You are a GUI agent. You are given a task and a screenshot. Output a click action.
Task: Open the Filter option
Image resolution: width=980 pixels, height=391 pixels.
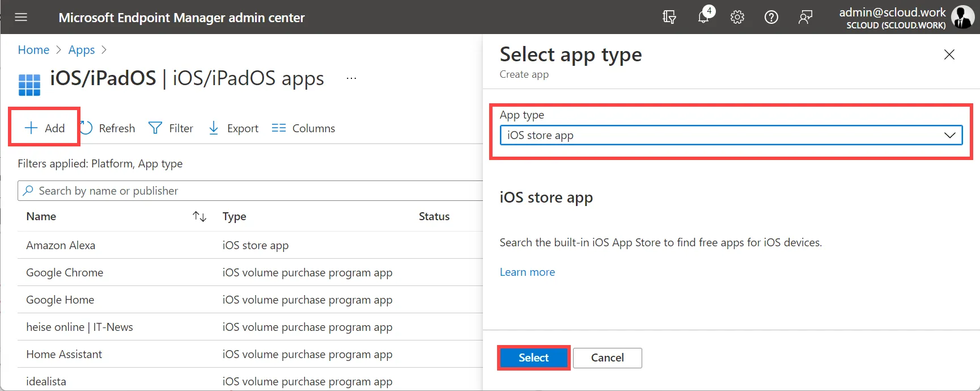click(171, 128)
